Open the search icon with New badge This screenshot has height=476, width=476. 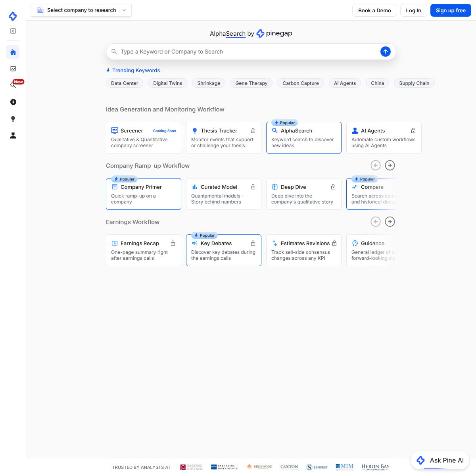click(x=13, y=85)
